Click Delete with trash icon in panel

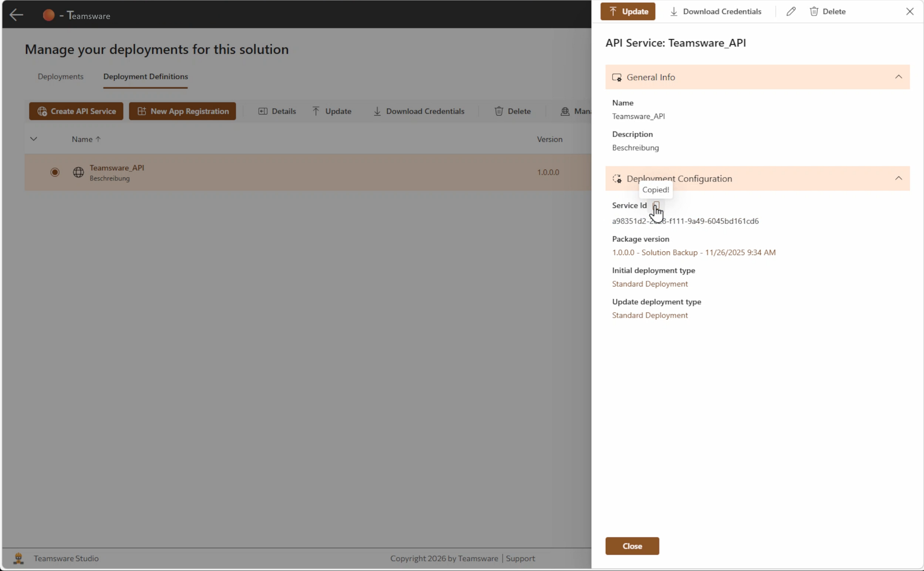pos(827,11)
